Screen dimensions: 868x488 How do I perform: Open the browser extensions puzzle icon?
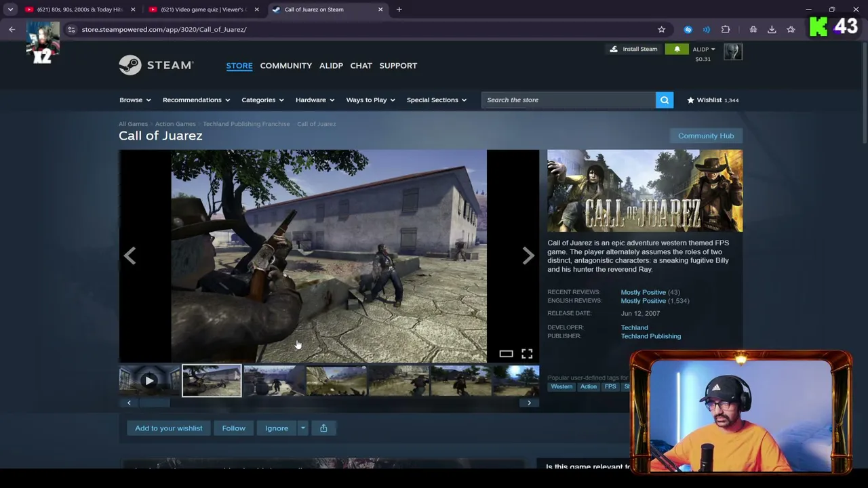[726, 29]
